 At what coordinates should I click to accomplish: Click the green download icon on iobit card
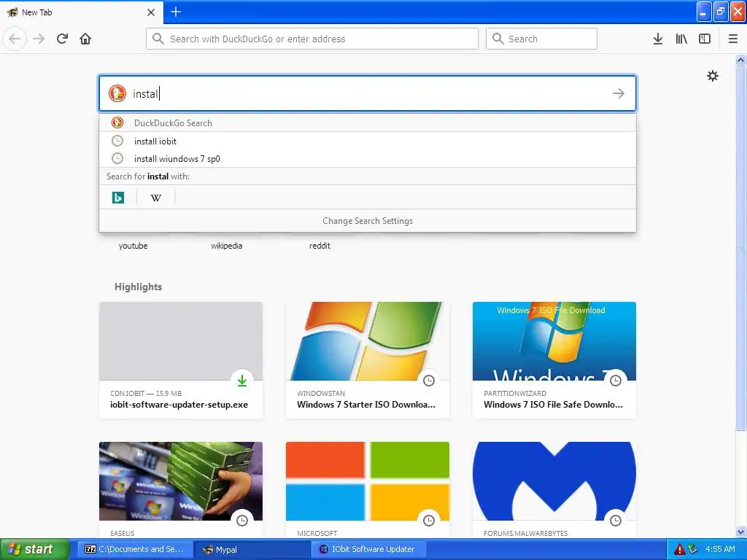click(242, 381)
